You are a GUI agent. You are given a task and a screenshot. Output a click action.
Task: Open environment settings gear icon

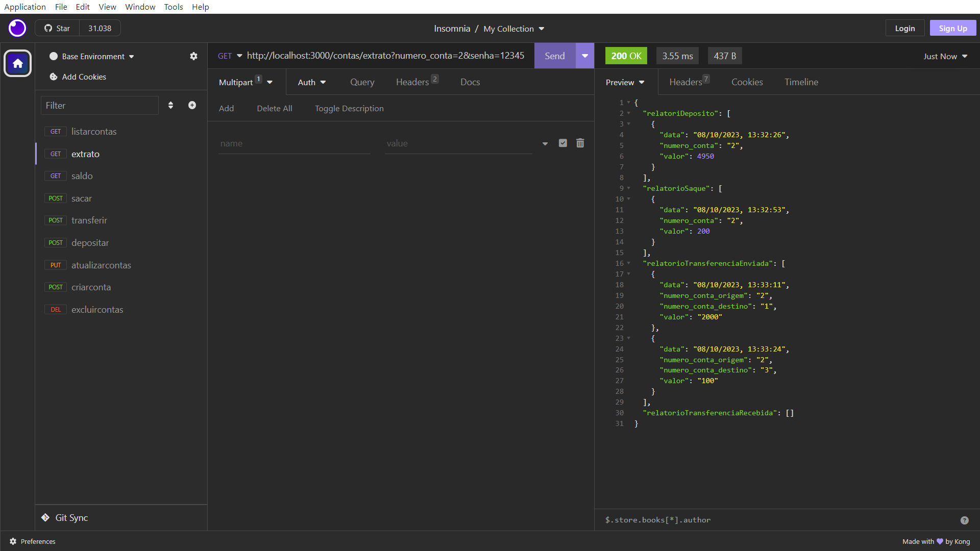(x=193, y=56)
